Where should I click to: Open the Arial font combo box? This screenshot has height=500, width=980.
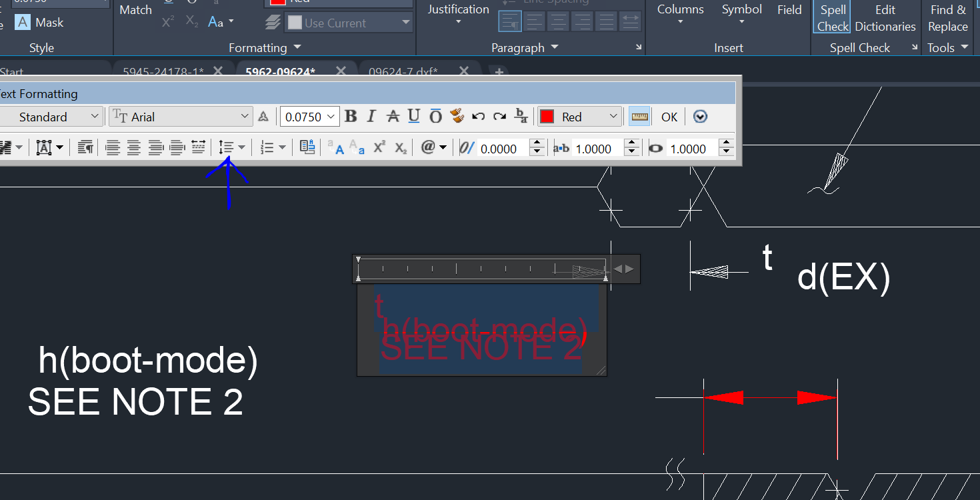point(180,116)
